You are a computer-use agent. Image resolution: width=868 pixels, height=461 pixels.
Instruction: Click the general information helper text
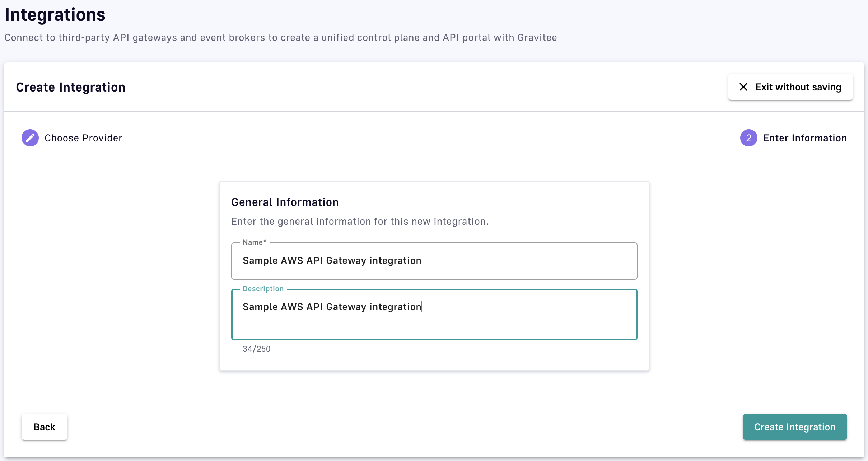pos(360,222)
